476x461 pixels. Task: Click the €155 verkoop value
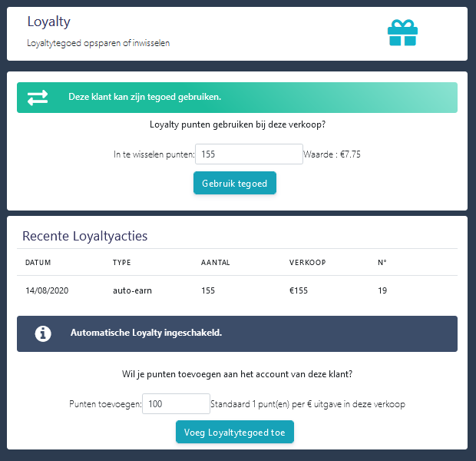pyautogui.click(x=299, y=290)
